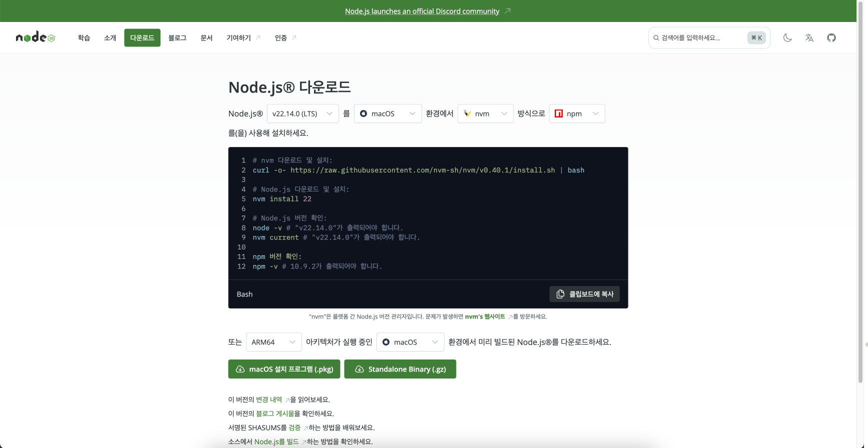868x448 pixels.
Task: Open the macOS dropdown after 아키텍처가 실행 중인
Action: [x=410, y=342]
